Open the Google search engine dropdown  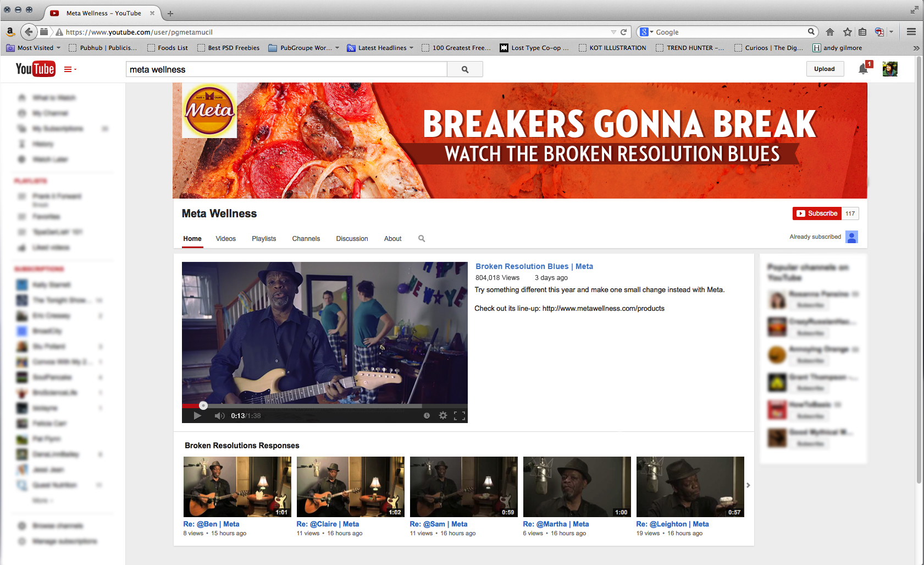pos(646,32)
